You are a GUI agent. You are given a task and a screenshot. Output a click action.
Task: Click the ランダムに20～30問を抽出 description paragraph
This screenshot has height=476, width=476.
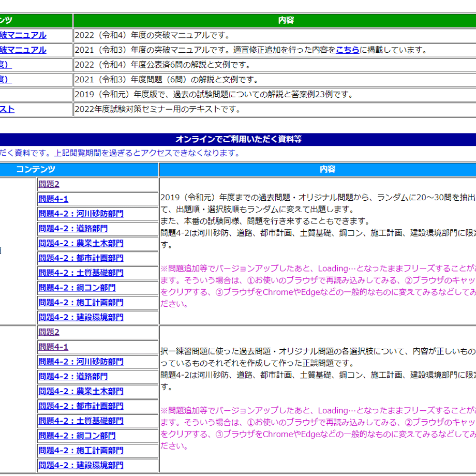tap(318, 221)
